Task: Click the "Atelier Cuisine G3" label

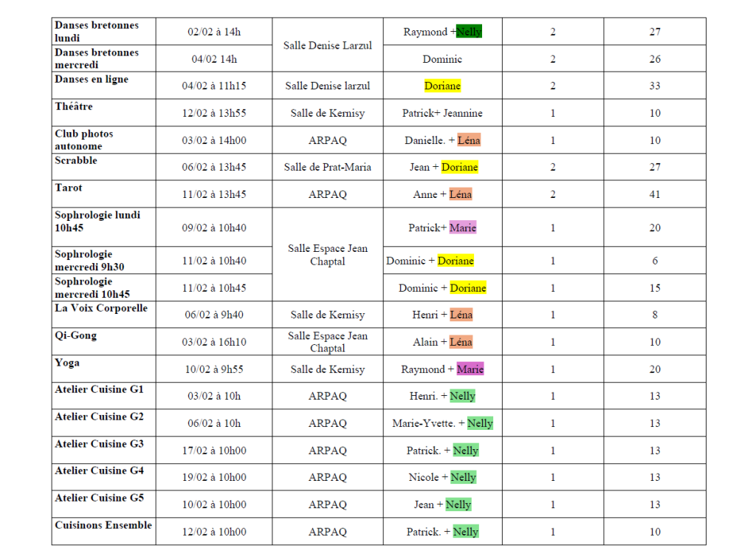Action: tap(100, 444)
